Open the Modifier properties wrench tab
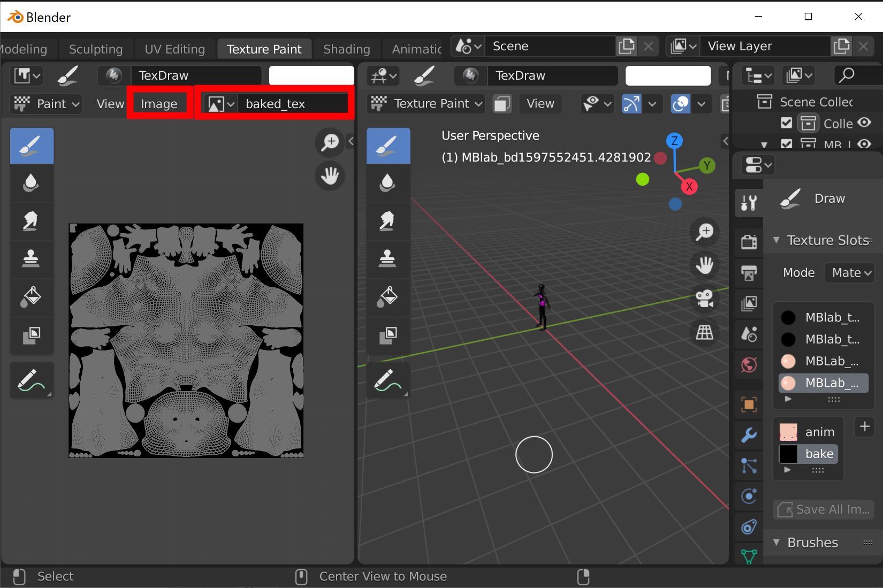Viewport: 883px width, 588px height. click(749, 435)
